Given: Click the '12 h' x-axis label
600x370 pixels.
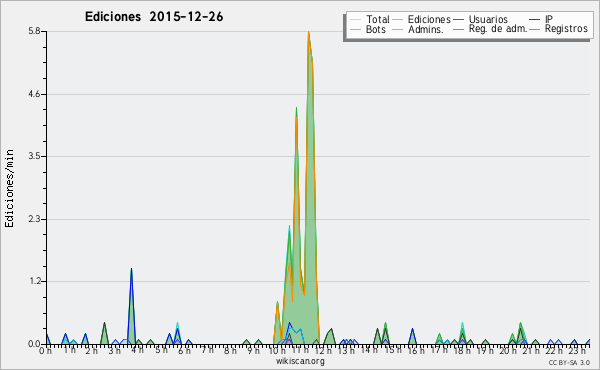Looking at the screenshot, I should click(323, 350).
